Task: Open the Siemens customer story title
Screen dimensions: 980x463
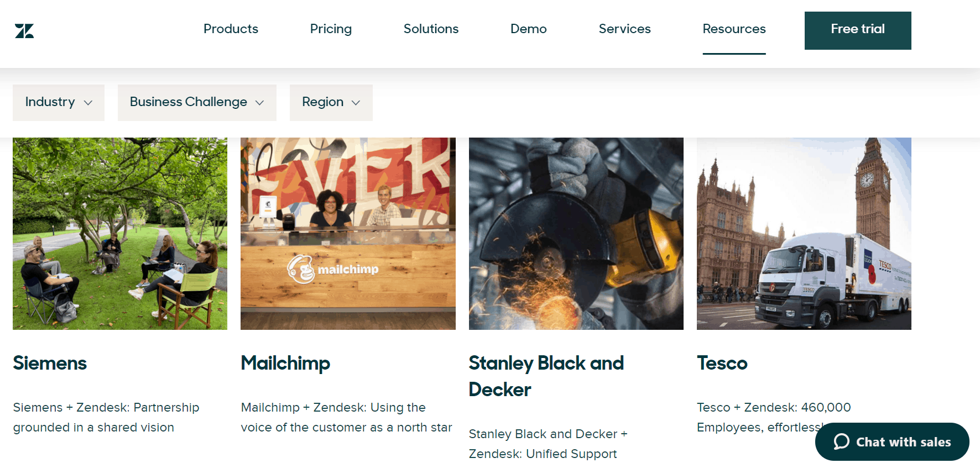Action: [50, 363]
